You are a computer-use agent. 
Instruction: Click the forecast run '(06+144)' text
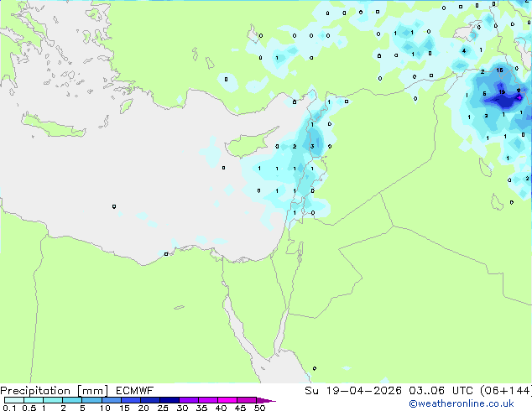(x=506, y=391)
